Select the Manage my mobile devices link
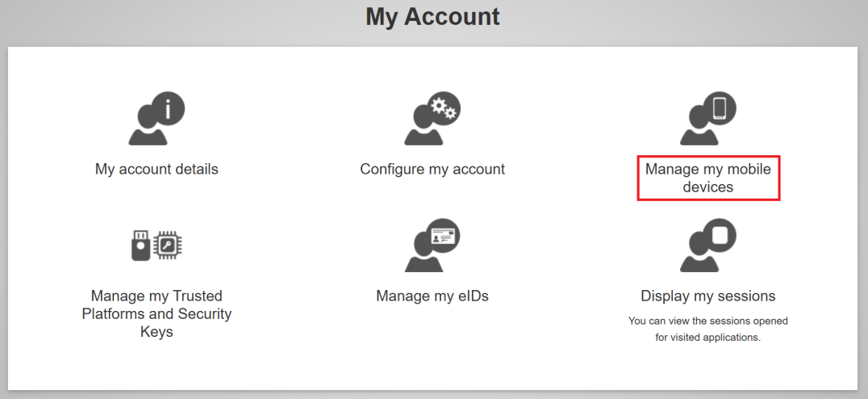Viewport: 868px width, 399px height. tap(707, 178)
